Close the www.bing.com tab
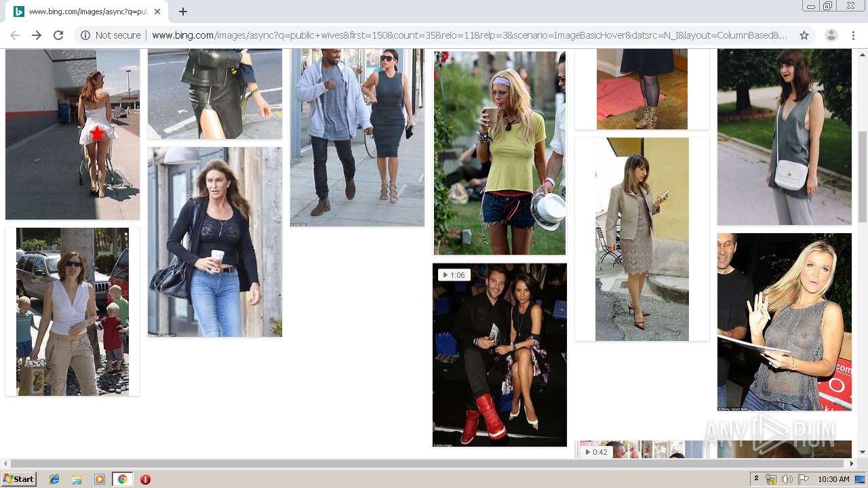Viewport: 868px width, 488px height. click(157, 12)
